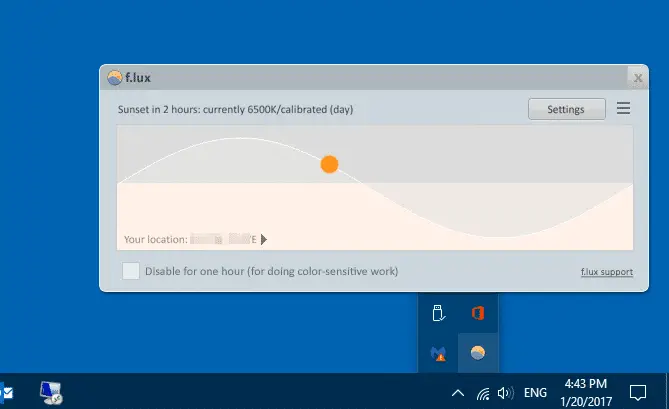The image size is (669, 409).
Task: Close the f.lux window
Action: point(638,78)
